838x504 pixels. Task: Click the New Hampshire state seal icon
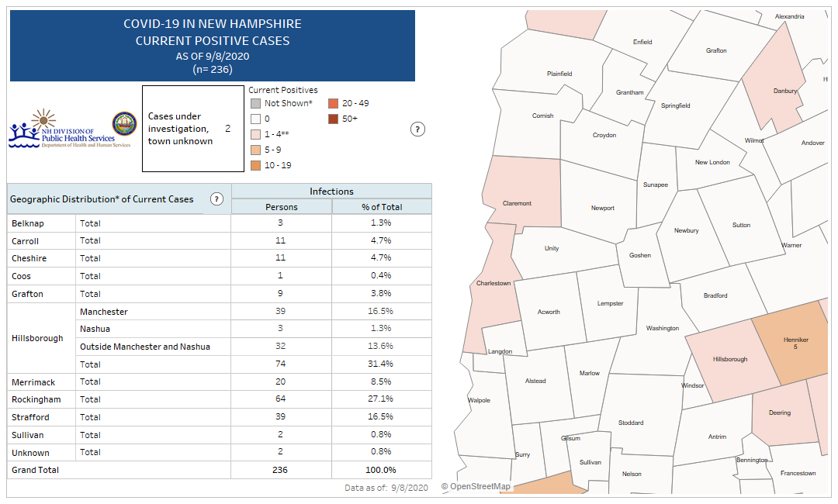124,124
